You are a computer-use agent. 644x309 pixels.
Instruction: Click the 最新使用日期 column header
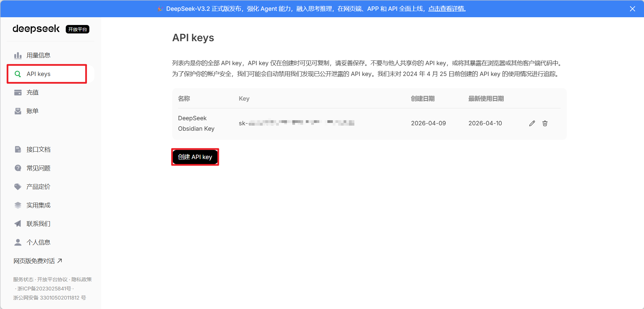tap(486, 99)
